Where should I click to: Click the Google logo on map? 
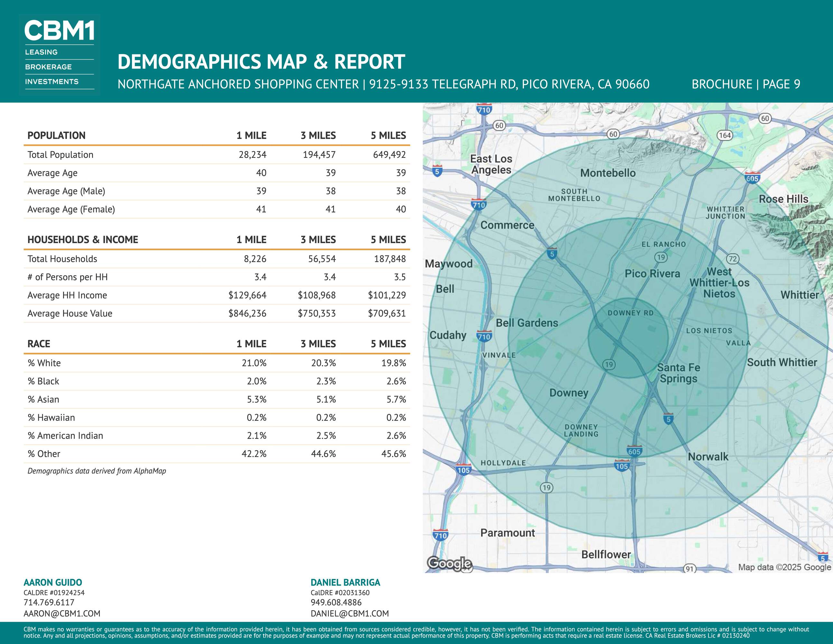click(x=449, y=563)
